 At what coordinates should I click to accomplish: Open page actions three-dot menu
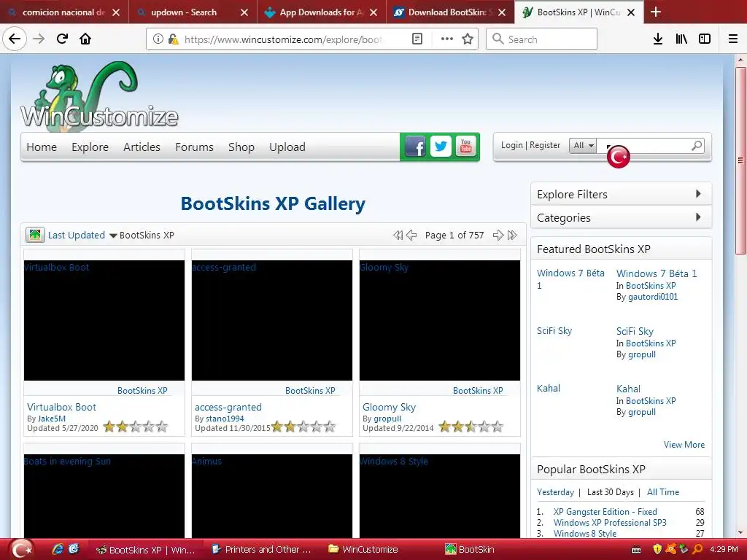447,39
